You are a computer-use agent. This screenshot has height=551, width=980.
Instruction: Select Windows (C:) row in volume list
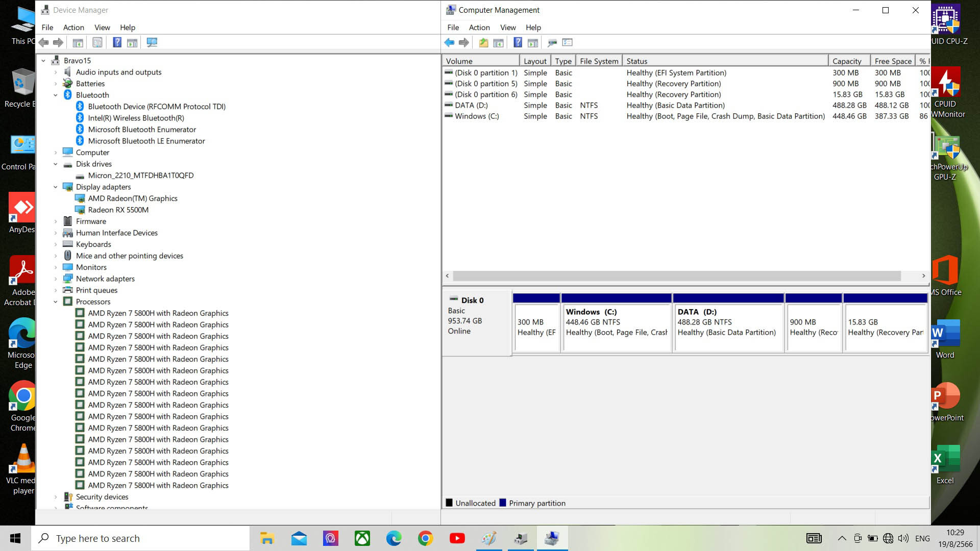point(686,116)
